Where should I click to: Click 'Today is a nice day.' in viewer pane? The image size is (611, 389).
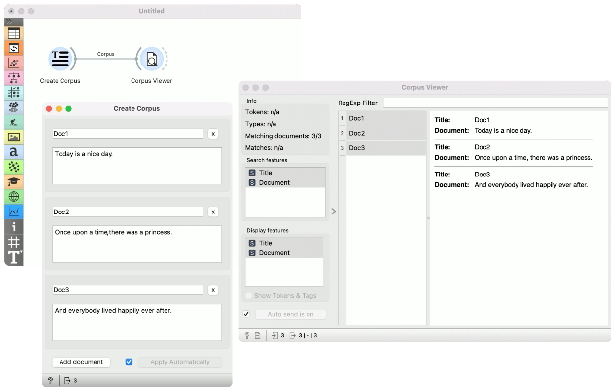(503, 131)
